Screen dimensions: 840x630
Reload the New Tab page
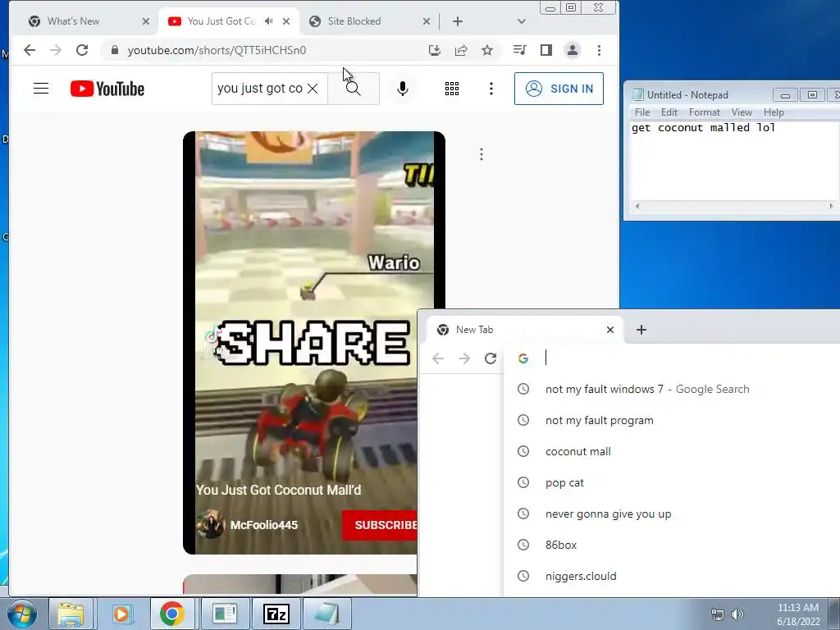click(x=491, y=358)
